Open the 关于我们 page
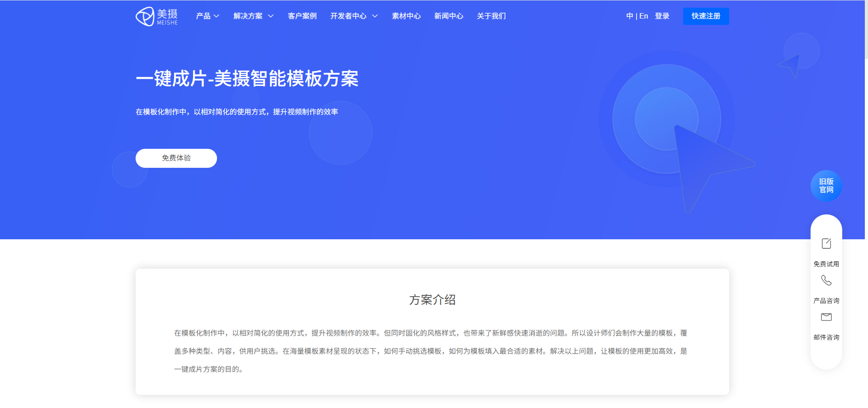 [491, 16]
